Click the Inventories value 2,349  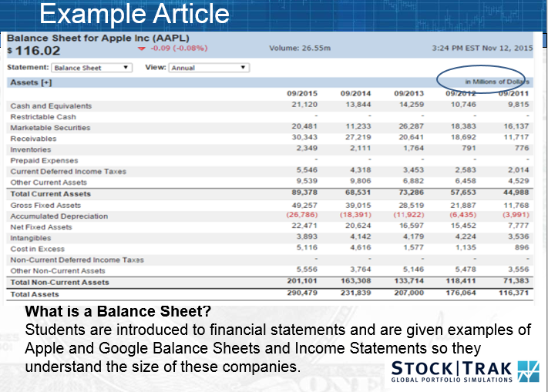[307, 148]
